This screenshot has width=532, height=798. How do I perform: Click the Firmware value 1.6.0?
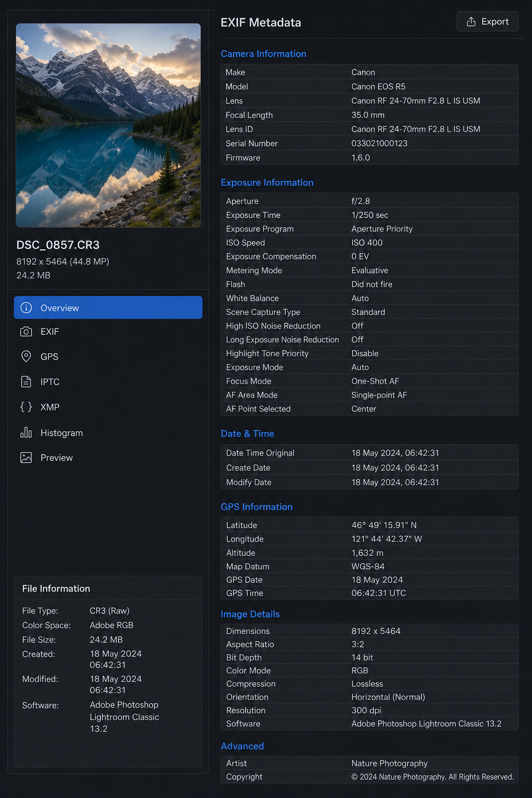[361, 157]
